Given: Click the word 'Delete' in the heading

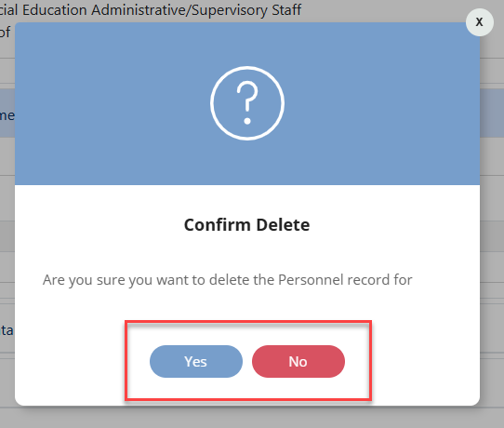Looking at the screenshot, I should point(284,224).
